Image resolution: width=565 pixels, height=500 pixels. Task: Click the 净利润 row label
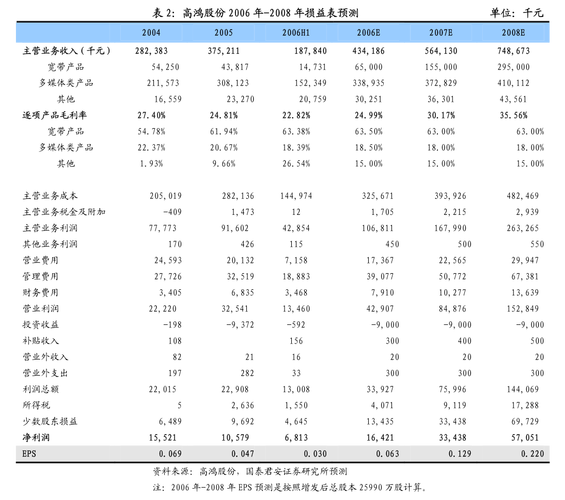(36, 437)
